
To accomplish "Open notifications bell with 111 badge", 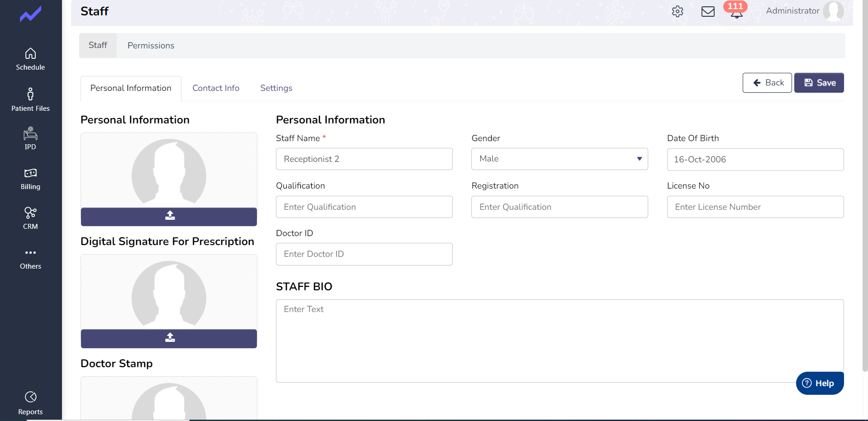I will click(x=736, y=10).
